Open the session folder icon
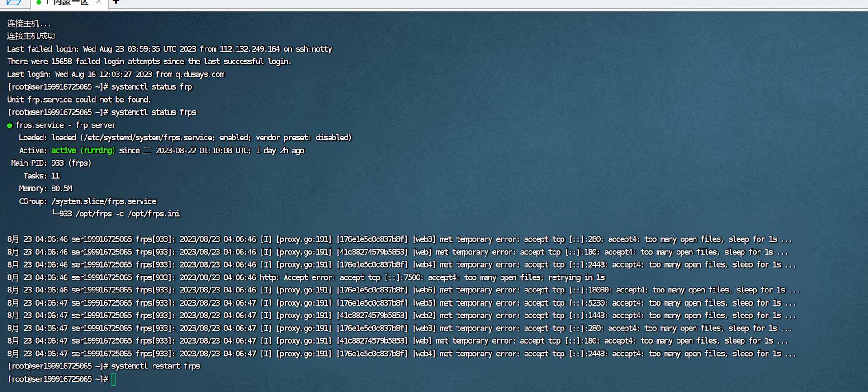Viewport: 868px width, 392px height. (x=14, y=2)
